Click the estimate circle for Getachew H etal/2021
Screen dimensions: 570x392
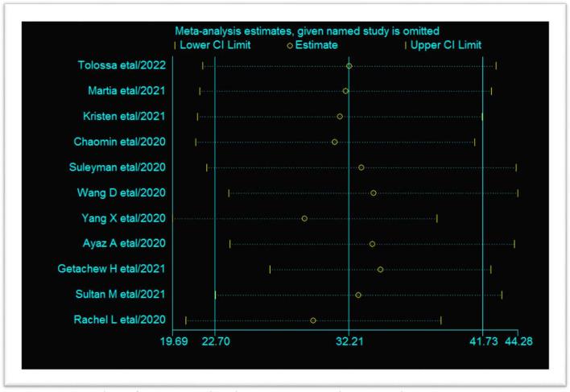[x=380, y=270]
